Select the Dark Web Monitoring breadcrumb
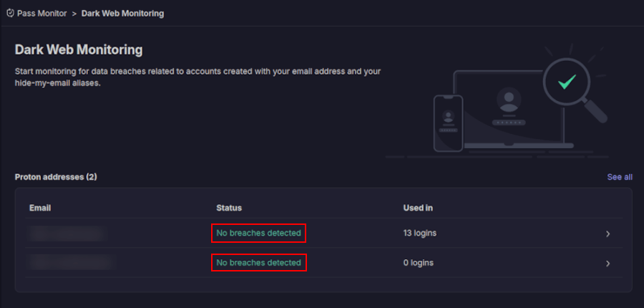644x308 pixels. [122, 13]
